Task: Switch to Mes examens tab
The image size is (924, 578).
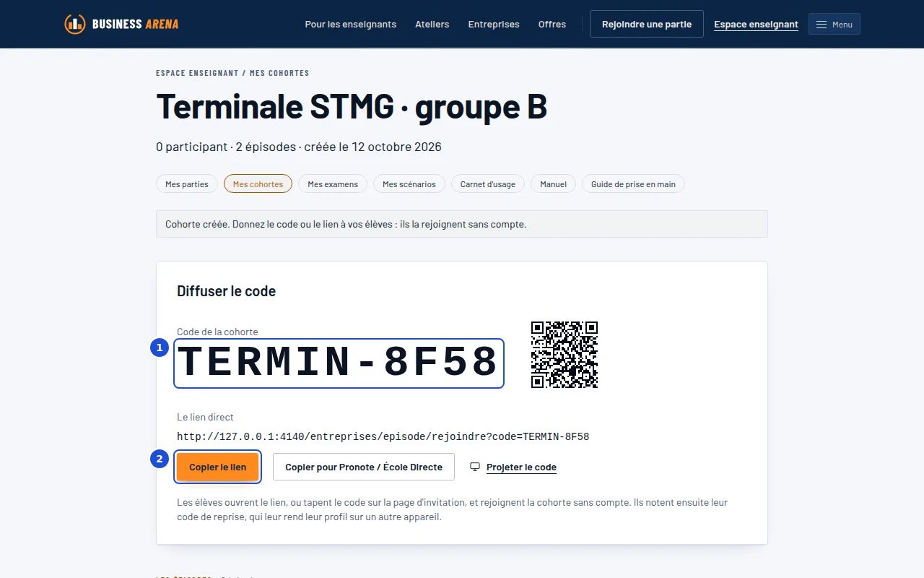Action: click(333, 184)
